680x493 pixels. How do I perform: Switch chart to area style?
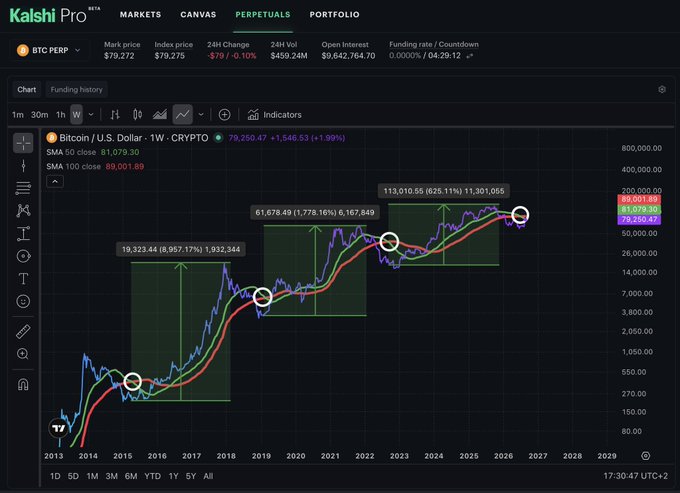(x=160, y=114)
